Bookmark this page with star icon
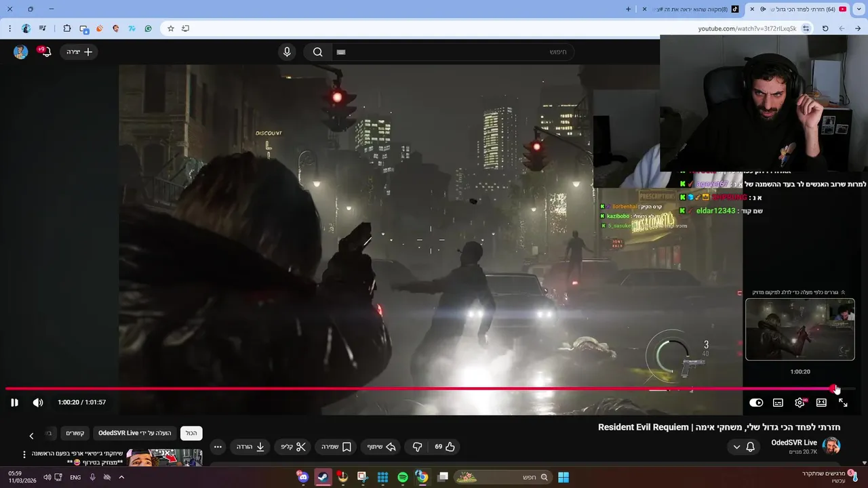 [171, 28]
